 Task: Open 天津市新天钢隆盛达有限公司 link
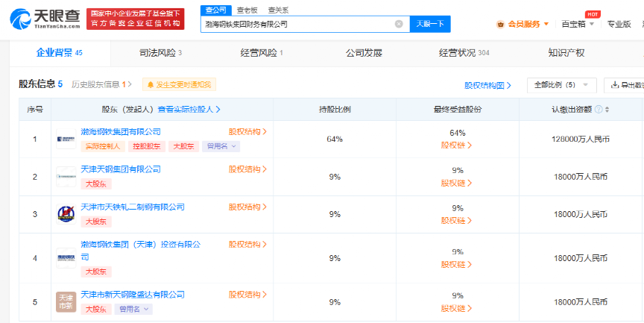coord(133,295)
